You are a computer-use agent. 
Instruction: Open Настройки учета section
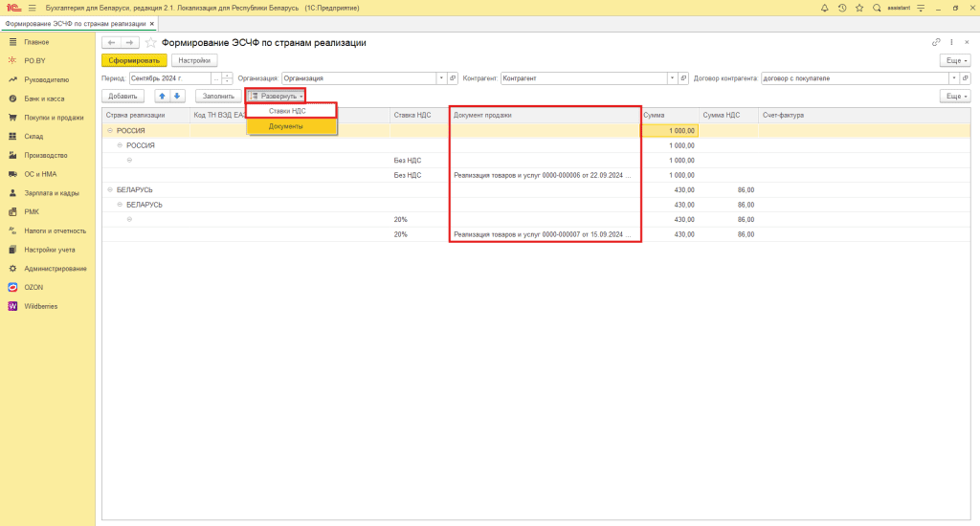click(x=48, y=250)
